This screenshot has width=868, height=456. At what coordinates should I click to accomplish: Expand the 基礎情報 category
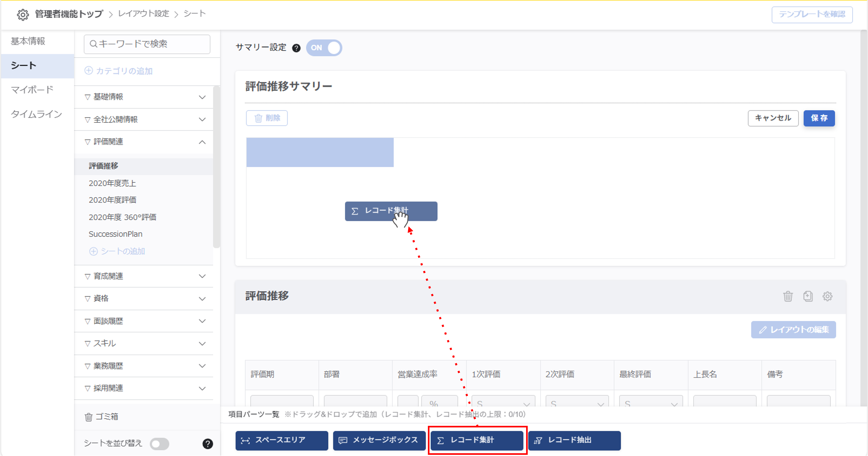point(202,97)
